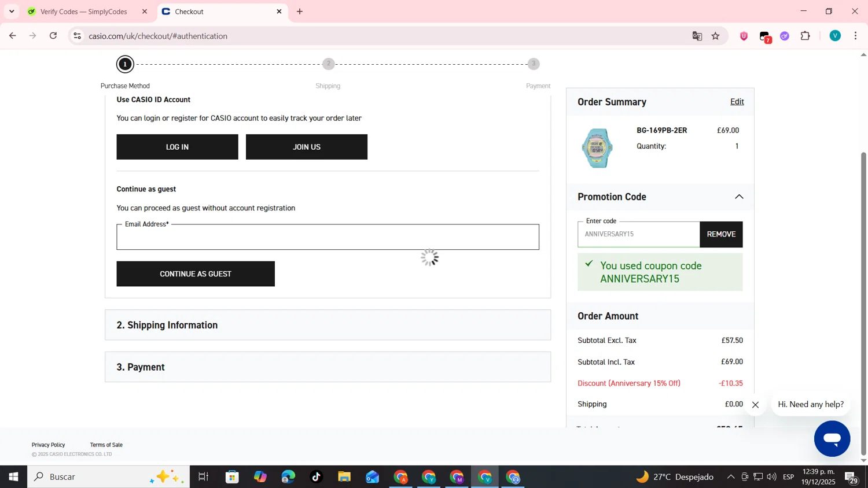This screenshot has height=488, width=868.
Task: Open Terms of Sale link
Action: pyautogui.click(x=106, y=445)
